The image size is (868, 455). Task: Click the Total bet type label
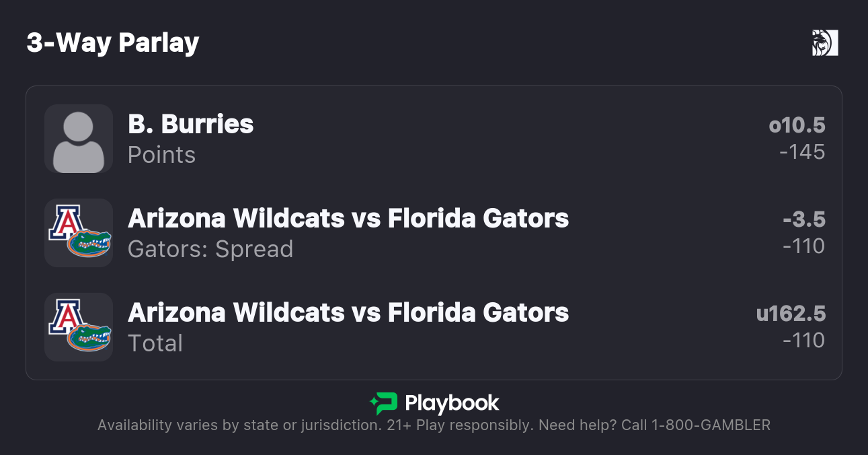coord(155,343)
